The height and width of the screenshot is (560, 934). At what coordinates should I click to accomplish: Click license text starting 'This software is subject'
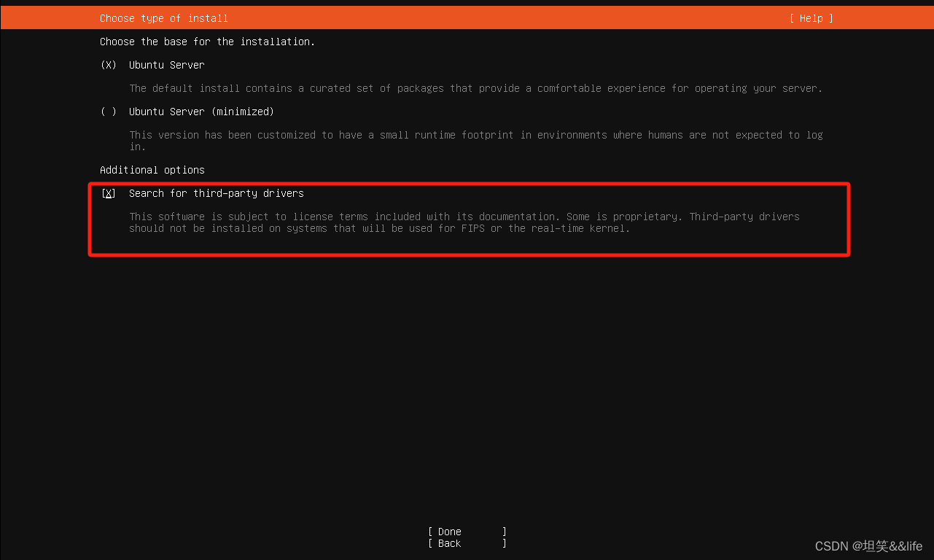464,222
